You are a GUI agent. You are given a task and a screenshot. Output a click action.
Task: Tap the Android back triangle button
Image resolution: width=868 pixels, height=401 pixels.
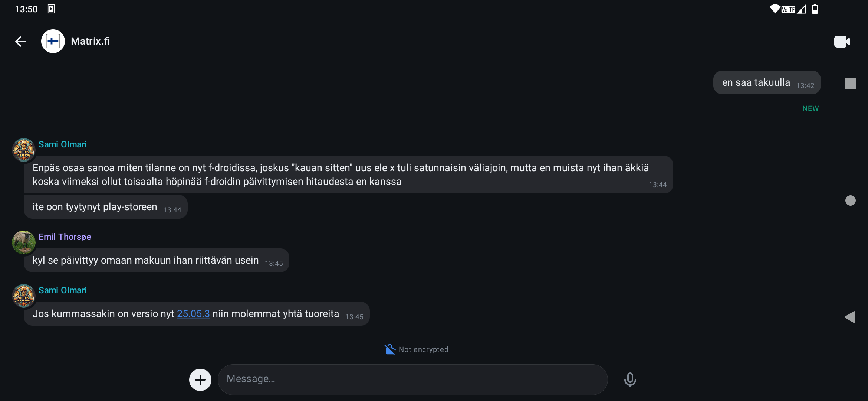click(850, 317)
